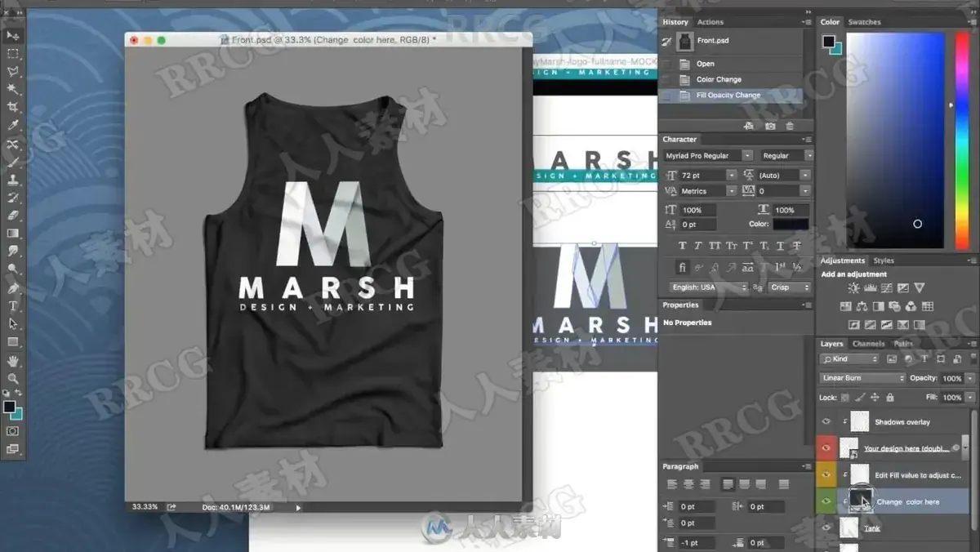Click the foreground color in Color panel
This screenshot has height=552, width=980.
tap(829, 42)
